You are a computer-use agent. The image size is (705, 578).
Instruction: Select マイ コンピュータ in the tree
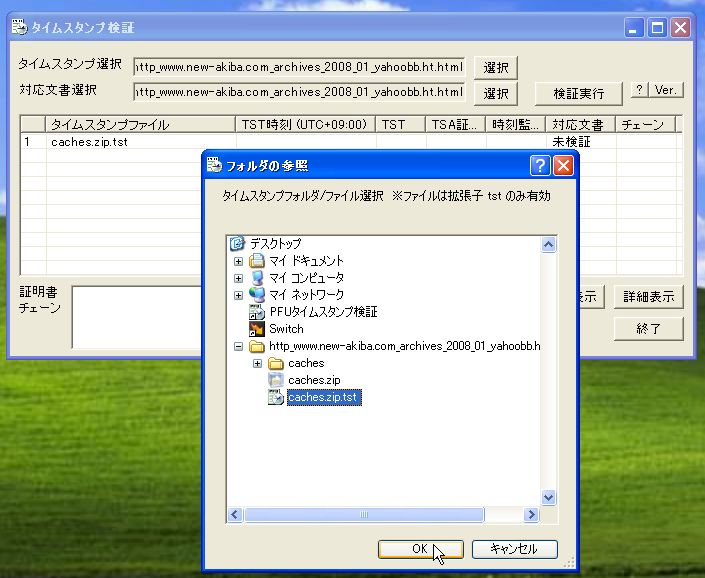[306, 278]
